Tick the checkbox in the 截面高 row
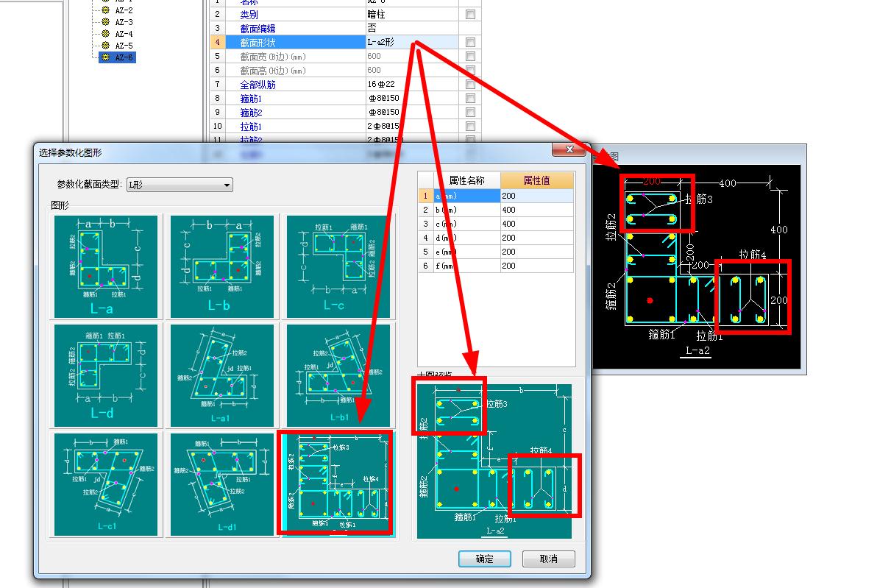The height and width of the screenshot is (588, 877). coord(470,71)
